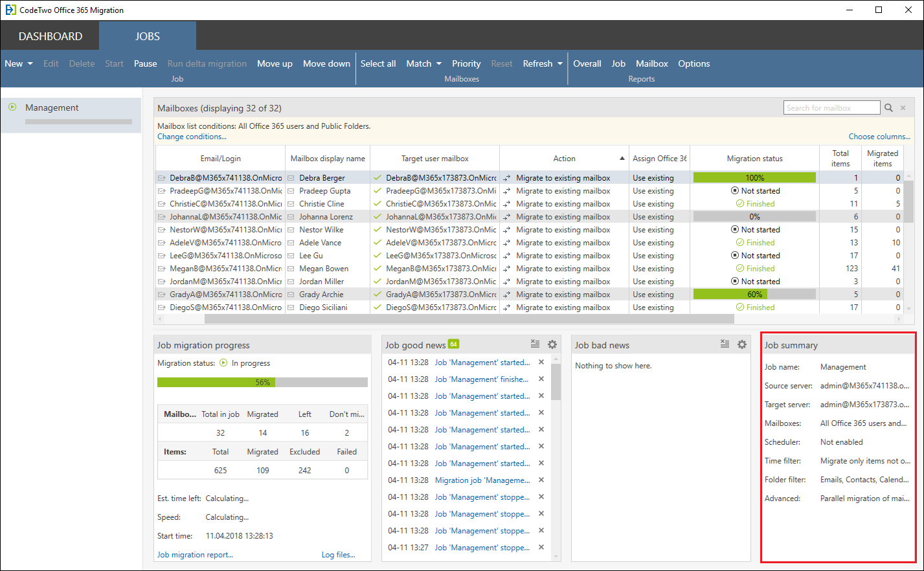Click the envelope icon next to DebraB email

coord(162,178)
